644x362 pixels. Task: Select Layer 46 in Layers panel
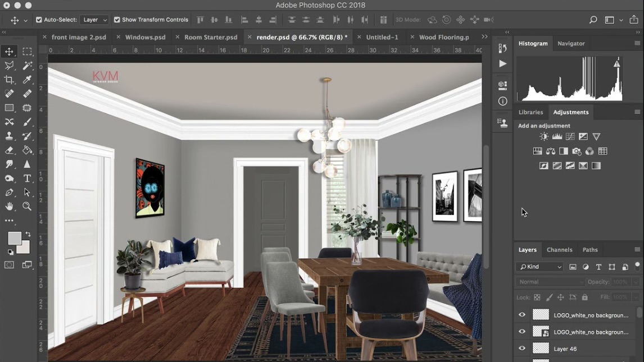(x=584, y=349)
